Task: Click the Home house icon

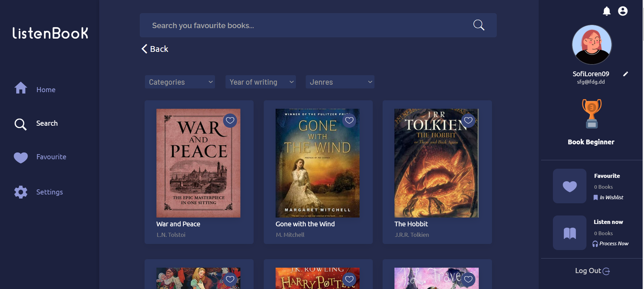Action: (21, 88)
